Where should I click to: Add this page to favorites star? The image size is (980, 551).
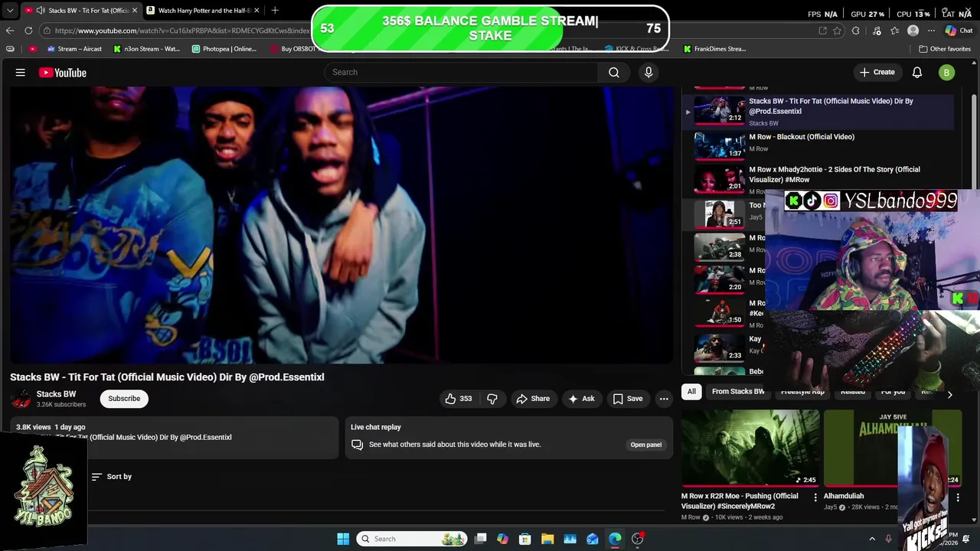click(837, 31)
